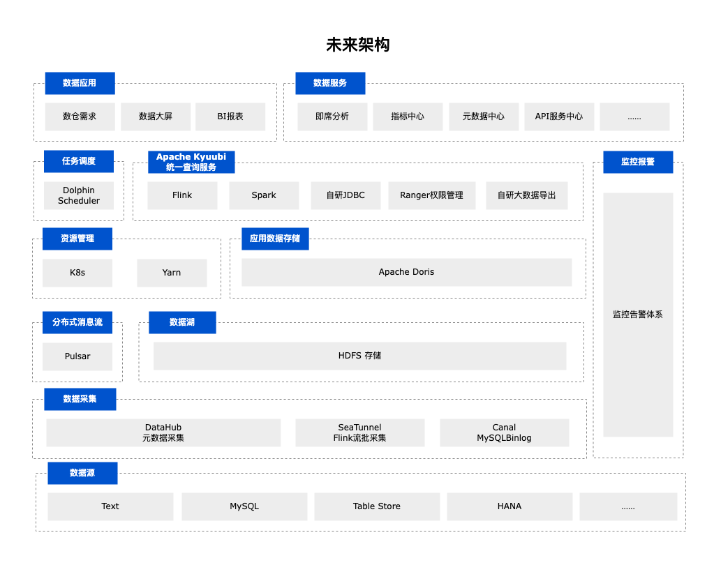This screenshot has height=588, width=714.
Task: Select the 分布式消息流 blue header label
Action: (x=77, y=322)
